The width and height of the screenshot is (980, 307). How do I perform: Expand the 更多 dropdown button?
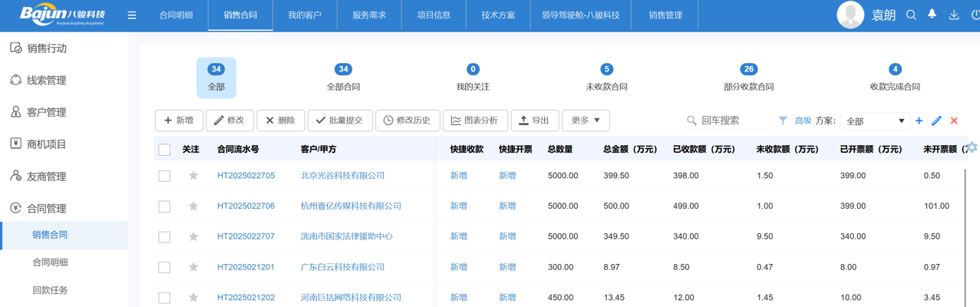coord(586,120)
